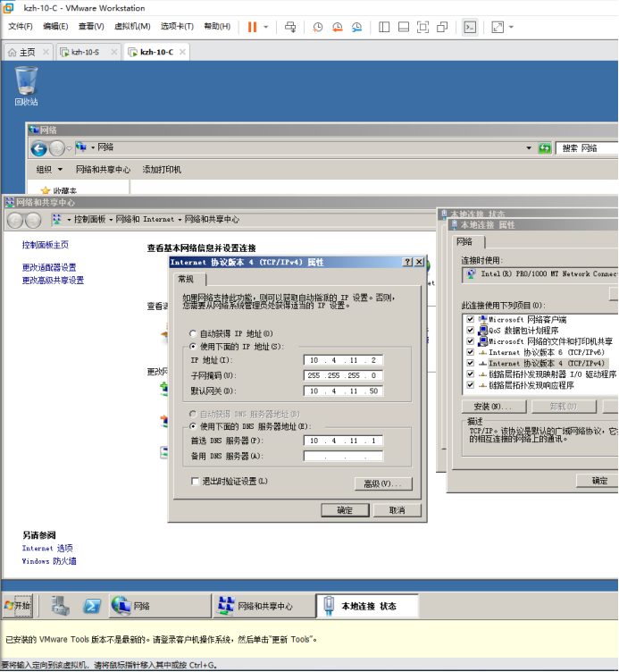Toggle the Microsoft 网络客户端 checkbox
Screen dimensions: 619x672
click(x=471, y=319)
